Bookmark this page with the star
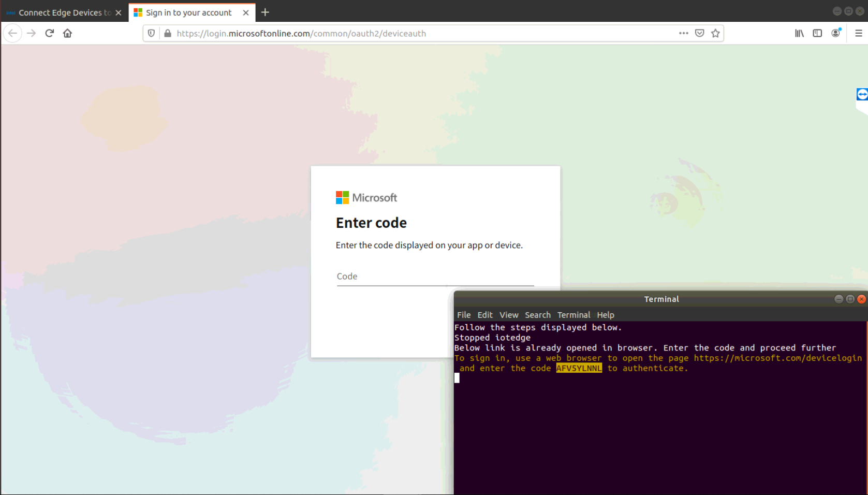Screen dimensions: 868x495 pyautogui.click(x=715, y=33)
